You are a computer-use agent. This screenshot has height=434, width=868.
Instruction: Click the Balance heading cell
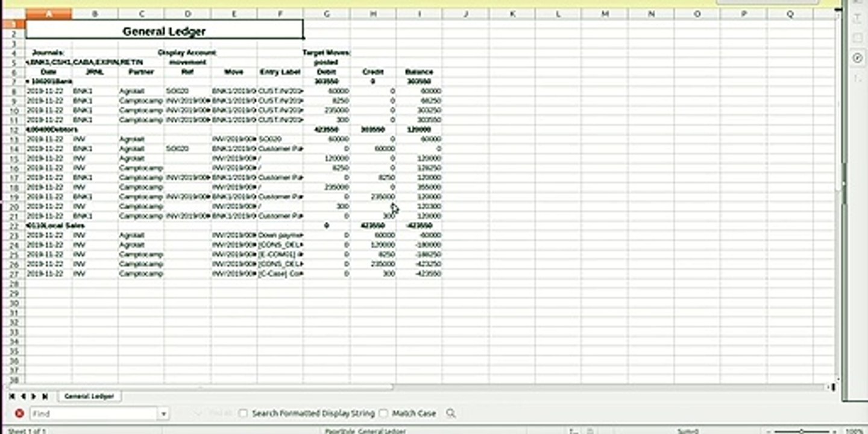click(x=419, y=72)
